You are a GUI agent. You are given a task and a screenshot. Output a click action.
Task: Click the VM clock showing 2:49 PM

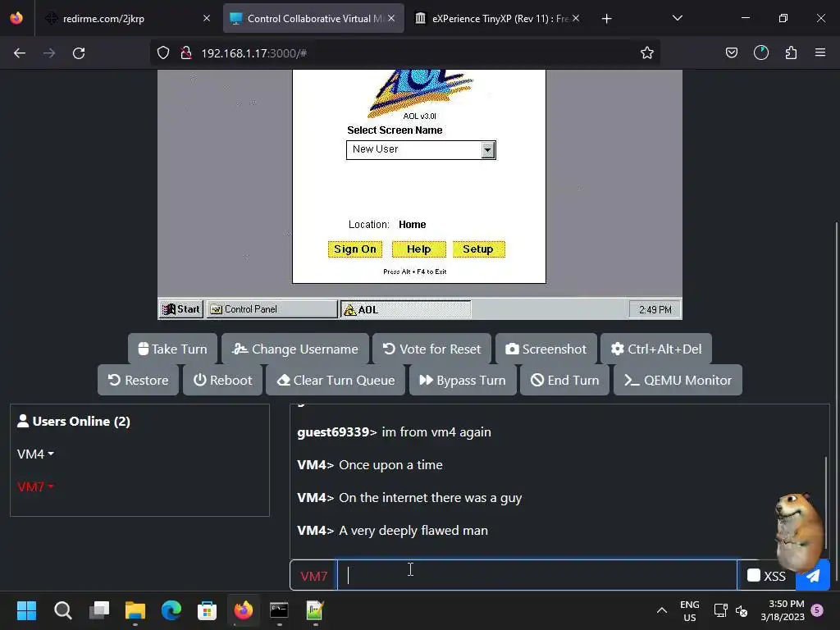(655, 309)
